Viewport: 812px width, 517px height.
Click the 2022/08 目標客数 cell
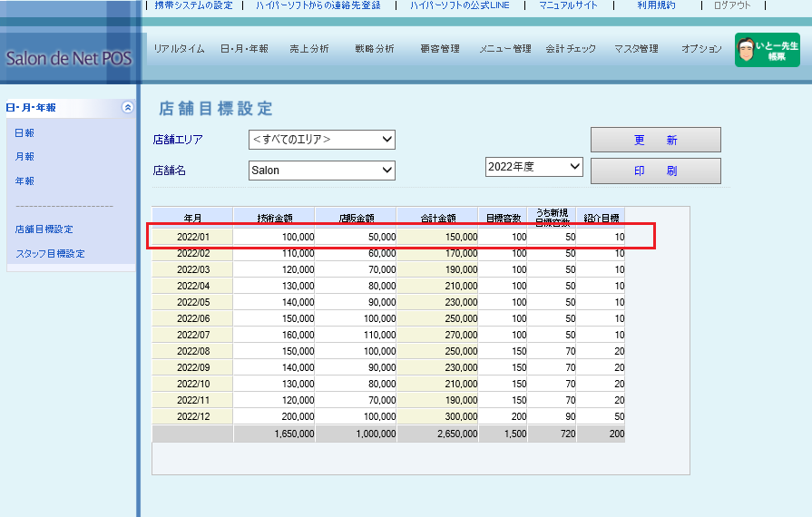[x=503, y=351]
